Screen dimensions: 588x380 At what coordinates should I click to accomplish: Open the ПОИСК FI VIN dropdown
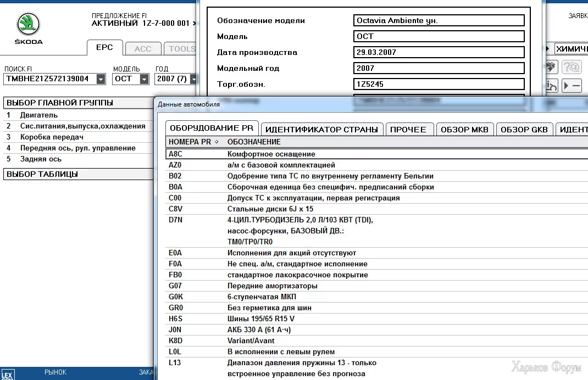click(x=101, y=79)
